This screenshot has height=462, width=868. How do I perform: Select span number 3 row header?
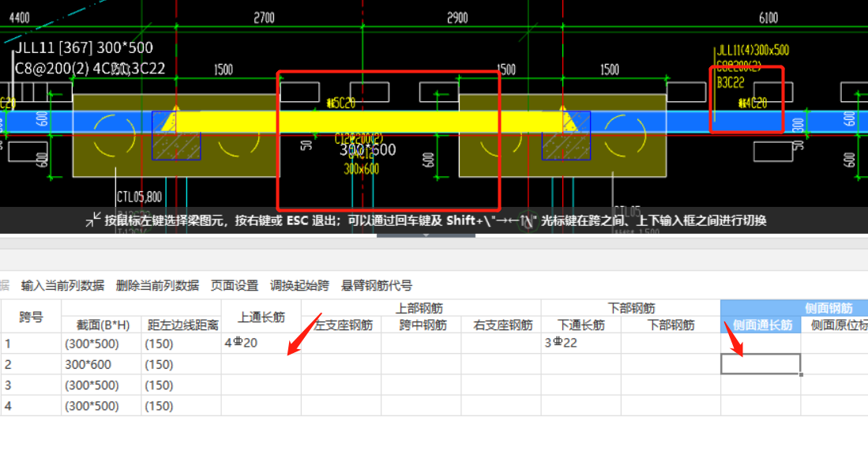[31, 385]
